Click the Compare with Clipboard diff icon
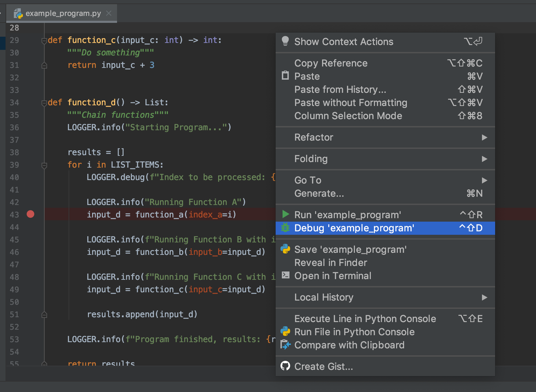 [285, 345]
